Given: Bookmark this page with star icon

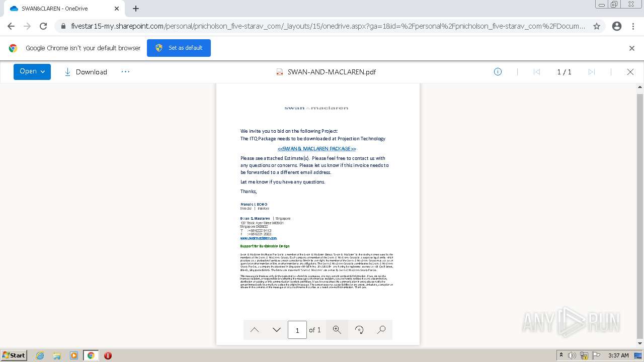Looking at the screenshot, I should tap(597, 26).
